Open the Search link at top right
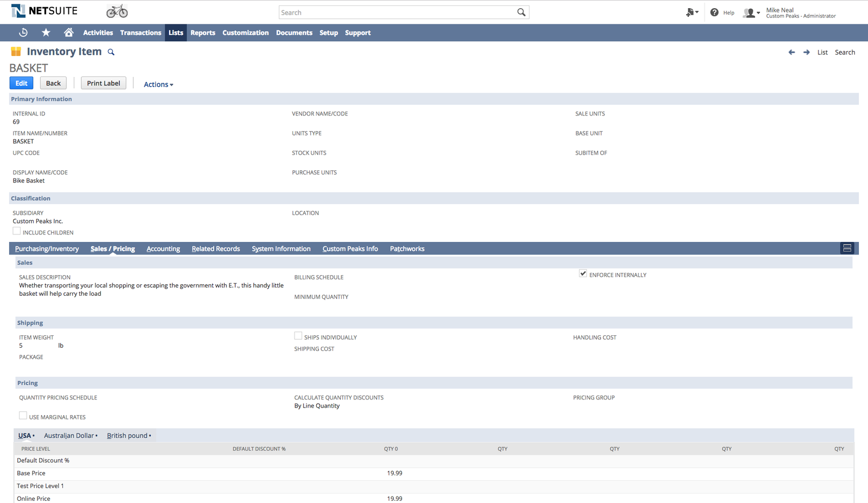 845,52
